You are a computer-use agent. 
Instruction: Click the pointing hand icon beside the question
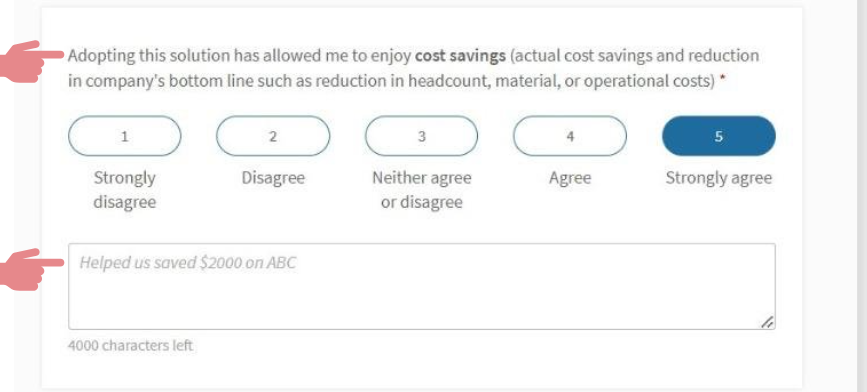30,61
